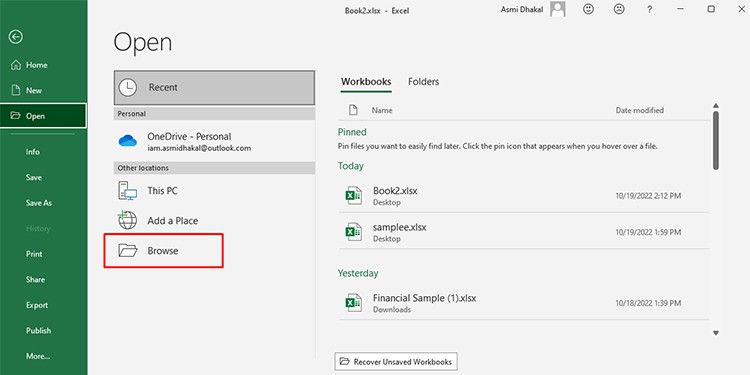Image resolution: width=750 pixels, height=375 pixels.
Task: Send a smile feedback icon
Action: pyautogui.click(x=588, y=9)
